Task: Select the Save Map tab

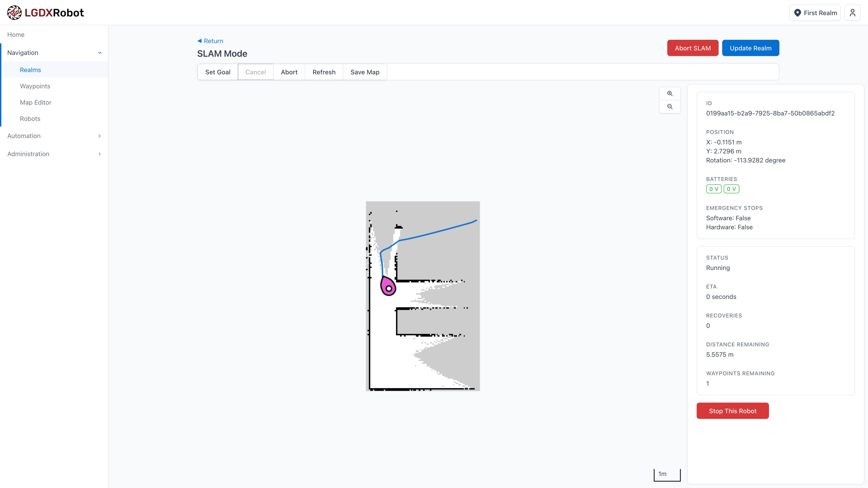Action: 365,72
